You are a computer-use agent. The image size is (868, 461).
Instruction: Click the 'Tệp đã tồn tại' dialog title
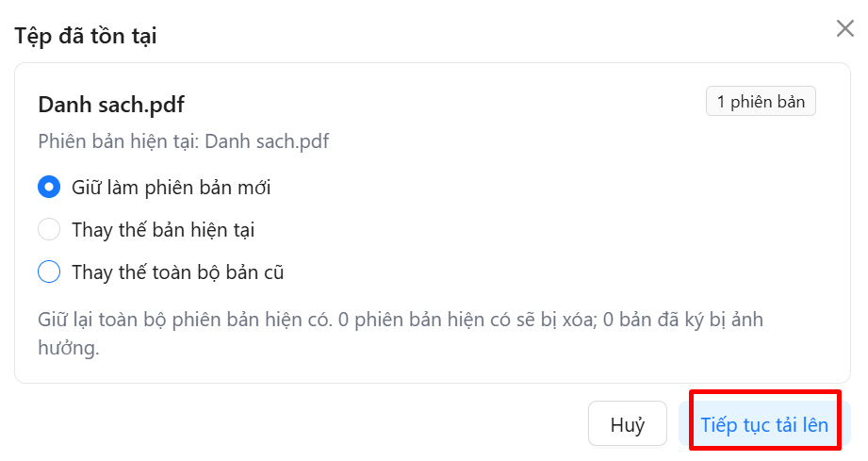[85, 36]
